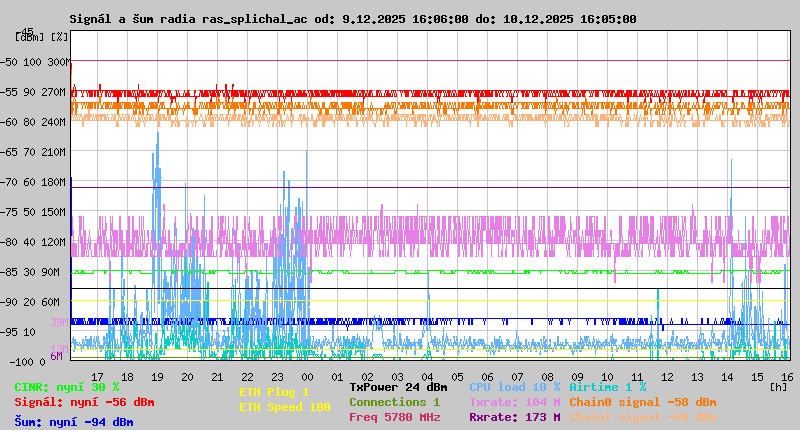The image size is (800, 430).
Task: Click the blue Šum legend entry
Action: (73, 422)
